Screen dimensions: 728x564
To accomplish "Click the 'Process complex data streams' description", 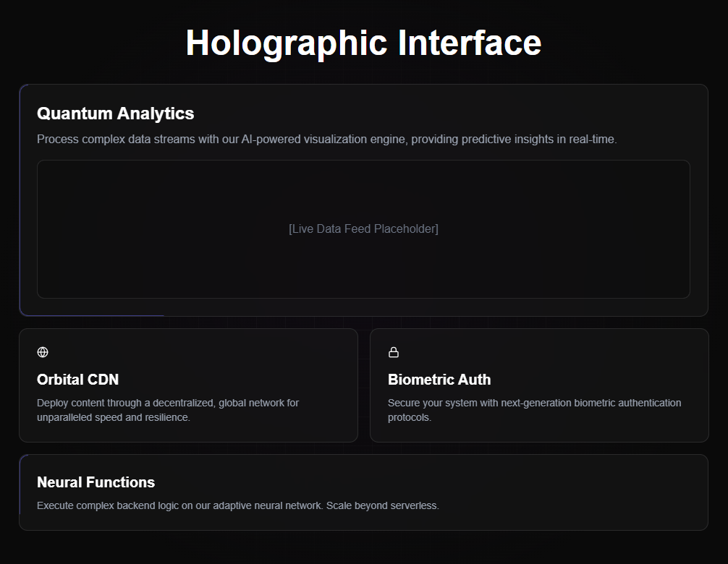I will pos(327,139).
